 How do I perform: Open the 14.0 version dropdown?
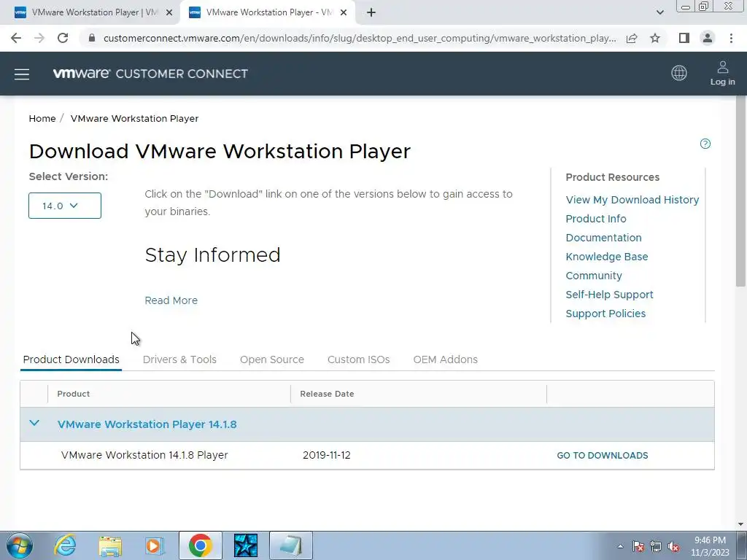point(65,206)
